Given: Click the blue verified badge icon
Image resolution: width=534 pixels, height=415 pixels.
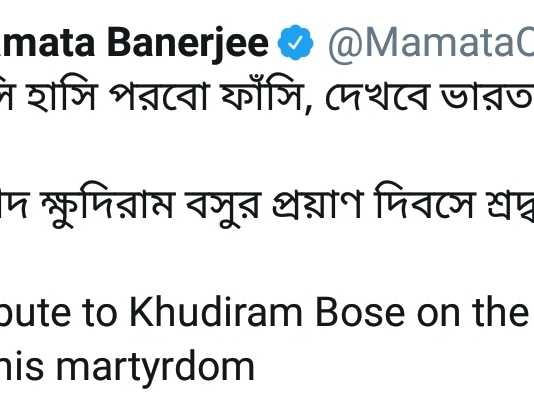Looking at the screenshot, I should click(295, 43).
